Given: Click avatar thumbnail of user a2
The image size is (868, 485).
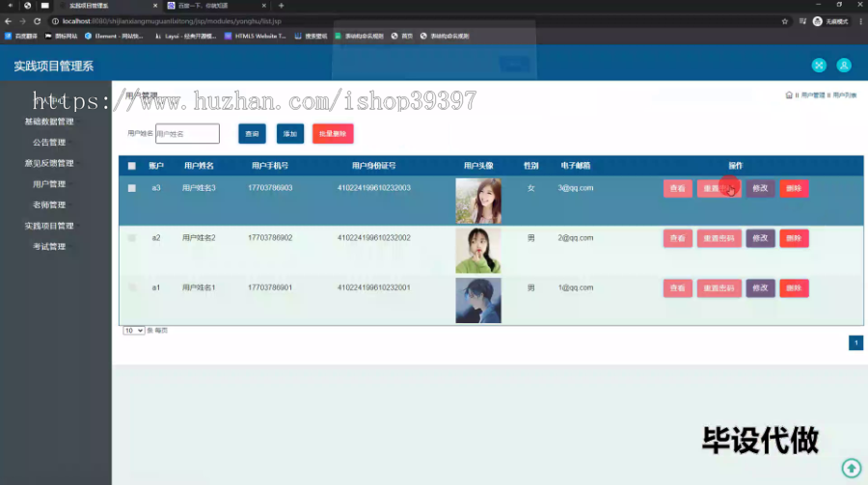Looking at the screenshot, I should tap(478, 251).
